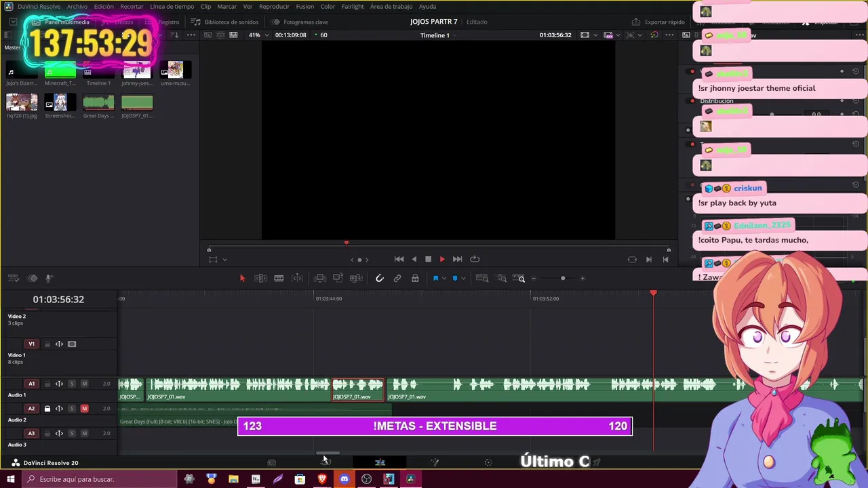Click media pool sort order icon

[x=174, y=35]
